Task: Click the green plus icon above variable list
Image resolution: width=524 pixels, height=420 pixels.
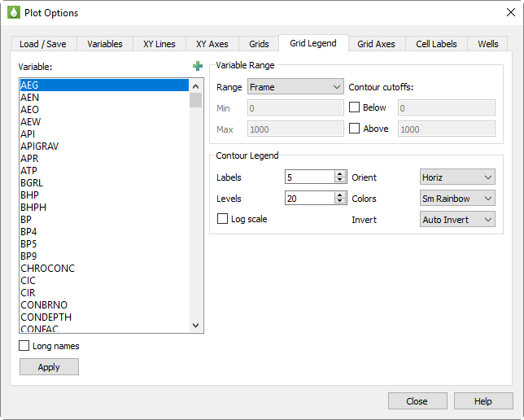Action: point(198,66)
